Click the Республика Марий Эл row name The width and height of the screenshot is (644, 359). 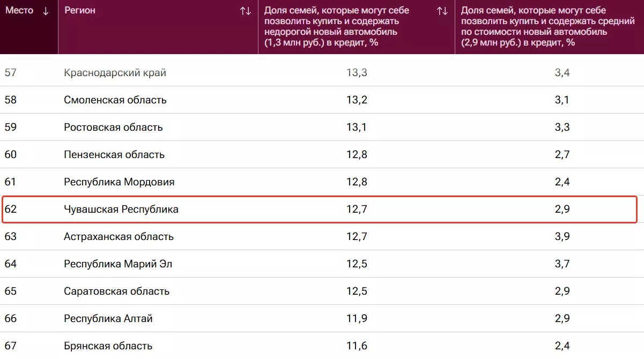point(118,264)
